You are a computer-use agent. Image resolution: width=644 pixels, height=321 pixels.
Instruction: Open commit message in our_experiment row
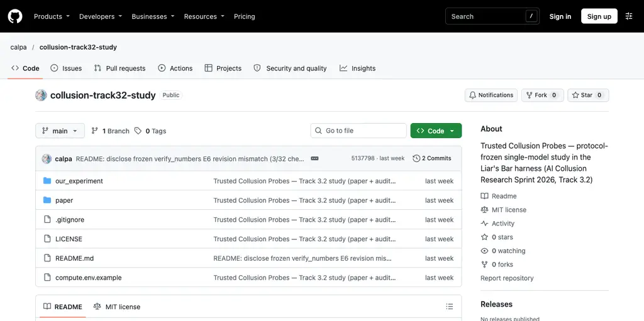[305, 181]
